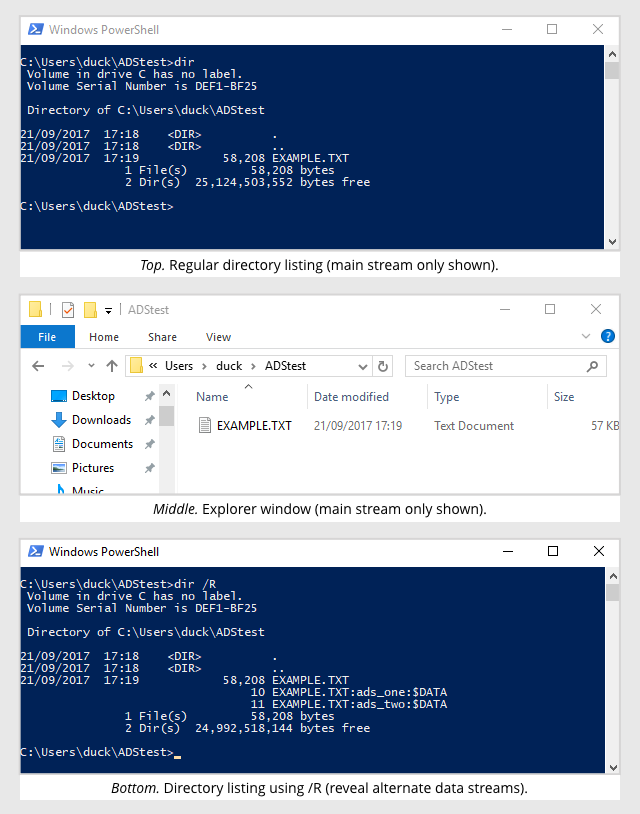Click the 57 KB size cell
The width and height of the screenshot is (640, 814).
point(605,426)
